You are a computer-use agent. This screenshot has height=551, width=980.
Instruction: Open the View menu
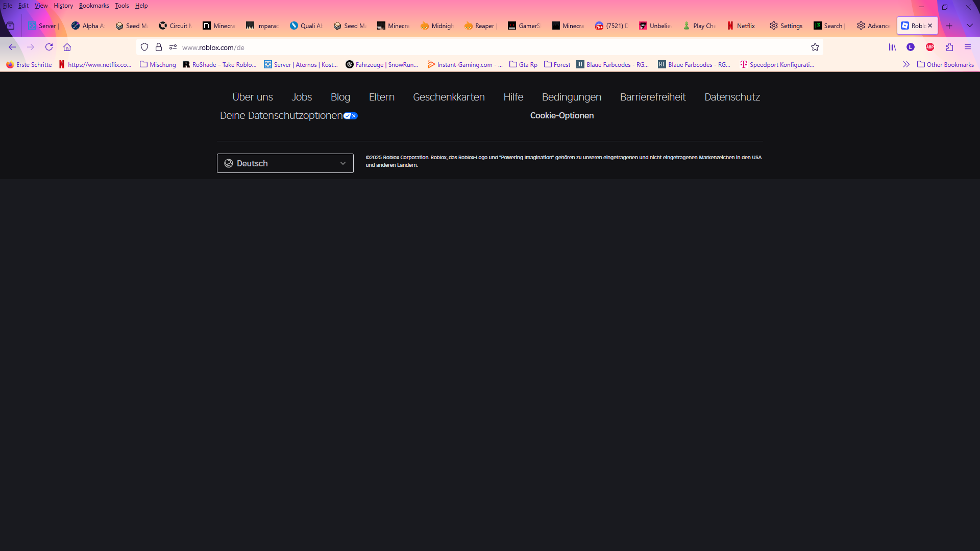click(41, 6)
